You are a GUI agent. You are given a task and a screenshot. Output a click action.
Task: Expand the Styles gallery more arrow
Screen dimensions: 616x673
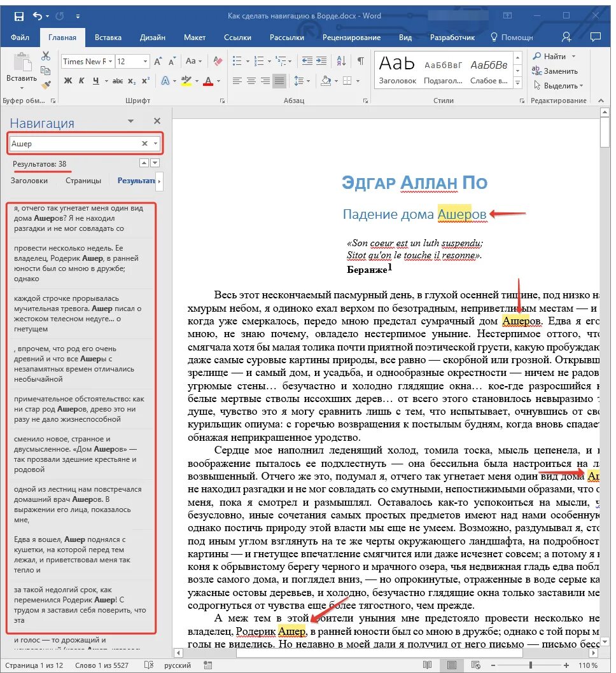pos(518,83)
